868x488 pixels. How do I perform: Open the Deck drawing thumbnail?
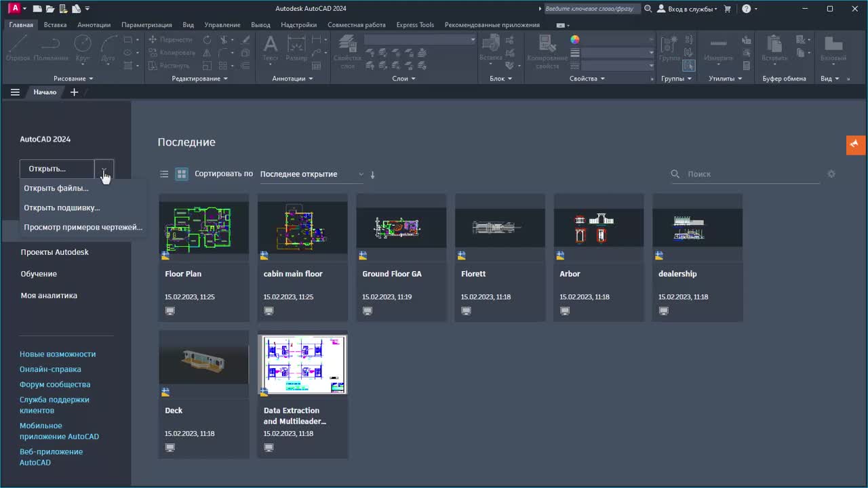pos(203,364)
